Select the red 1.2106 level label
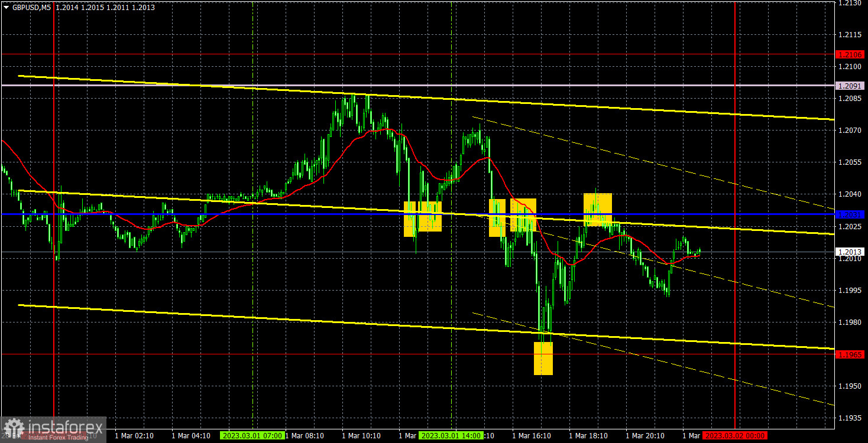 click(x=851, y=54)
